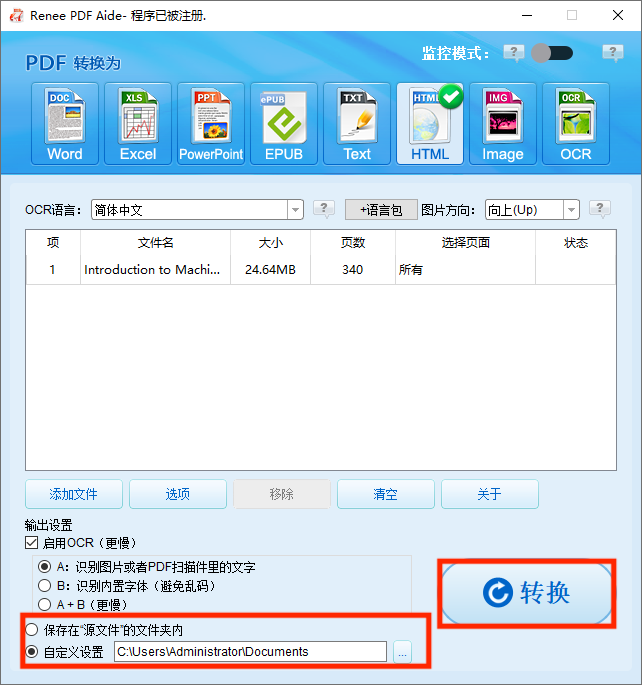Screen dimensions: 642x685
Task: Pick the EPUB output format
Action: tap(284, 124)
